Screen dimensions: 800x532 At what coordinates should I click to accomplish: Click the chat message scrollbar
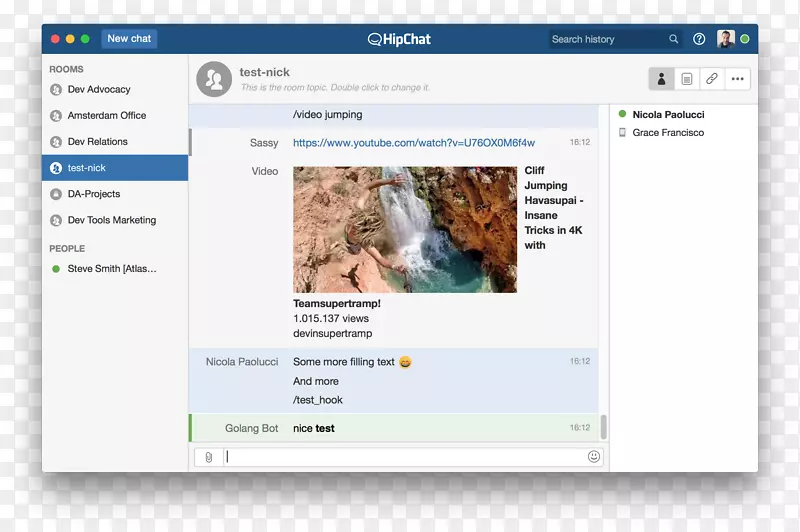pyautogui.click(x=603, y=427)
